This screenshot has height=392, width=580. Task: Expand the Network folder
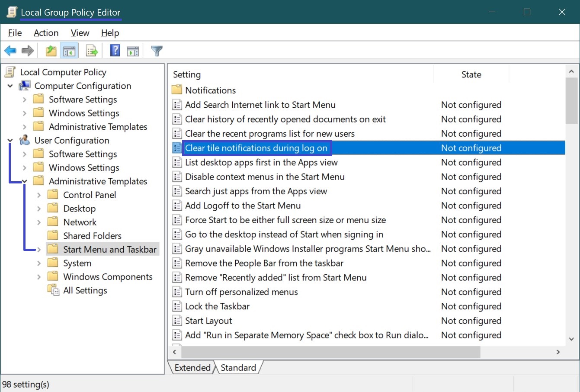click(x=39, y=222)
